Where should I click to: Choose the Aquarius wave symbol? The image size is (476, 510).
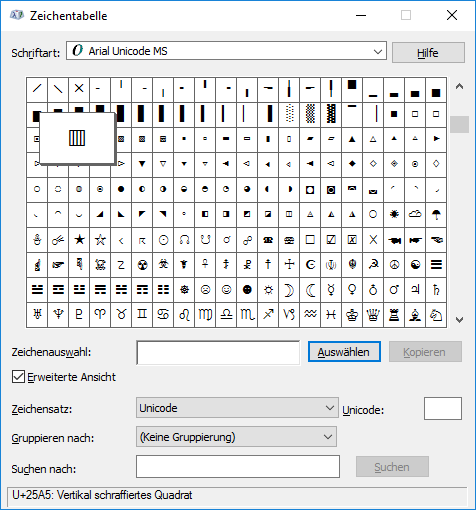coord(310,315)
